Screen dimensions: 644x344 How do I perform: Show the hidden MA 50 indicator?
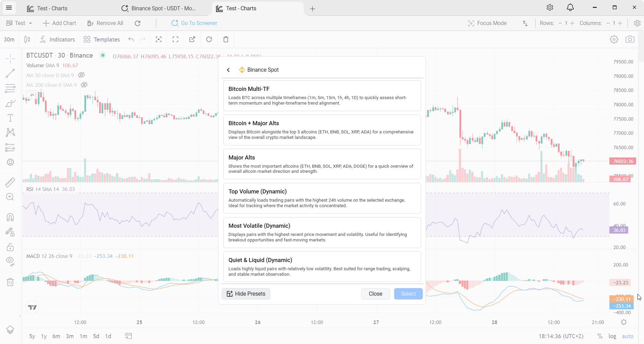pyautogui.click(x=81, y=75)
